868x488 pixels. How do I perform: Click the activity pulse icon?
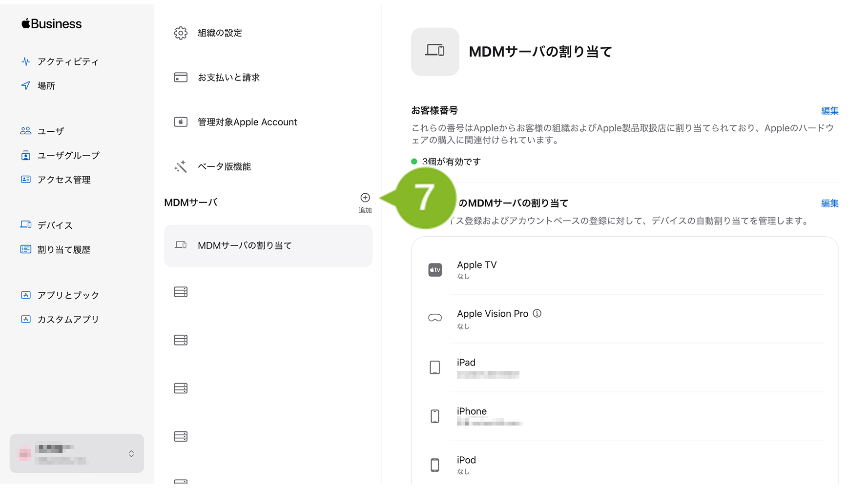[26, 61]
